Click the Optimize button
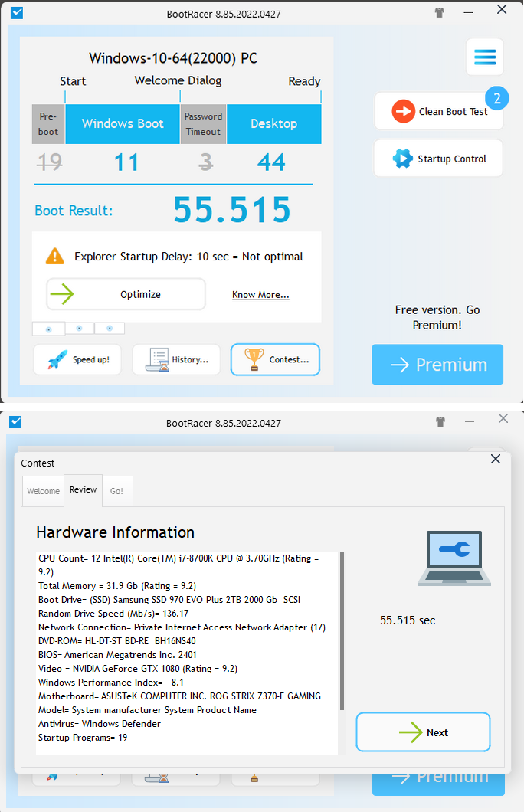 click(x=126, y=294)
